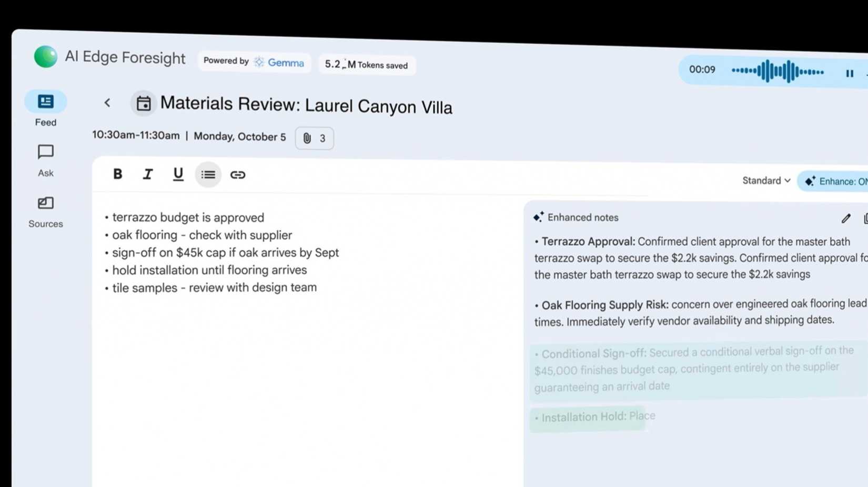Expand the Standard dropdown
This screenshot has width=868, height=487.
[766, 181]
